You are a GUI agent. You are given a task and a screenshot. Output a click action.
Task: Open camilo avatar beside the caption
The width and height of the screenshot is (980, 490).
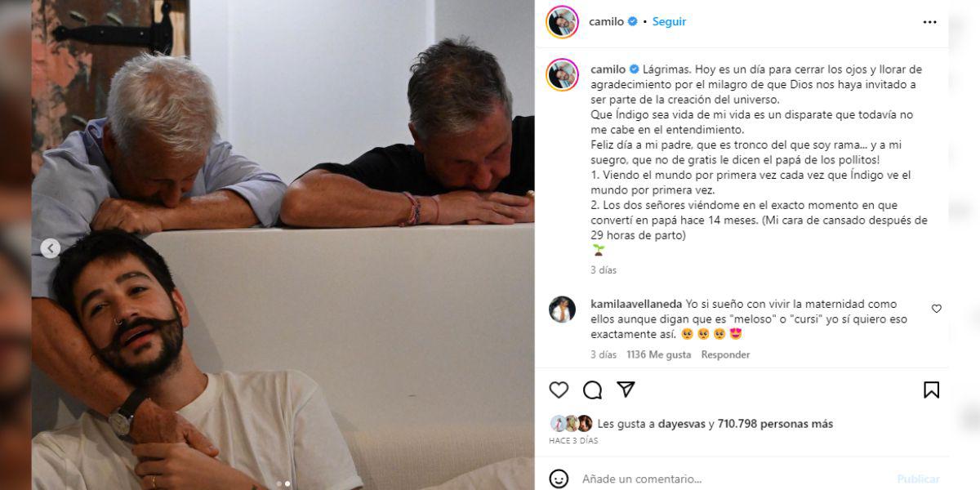pos(562,75)
